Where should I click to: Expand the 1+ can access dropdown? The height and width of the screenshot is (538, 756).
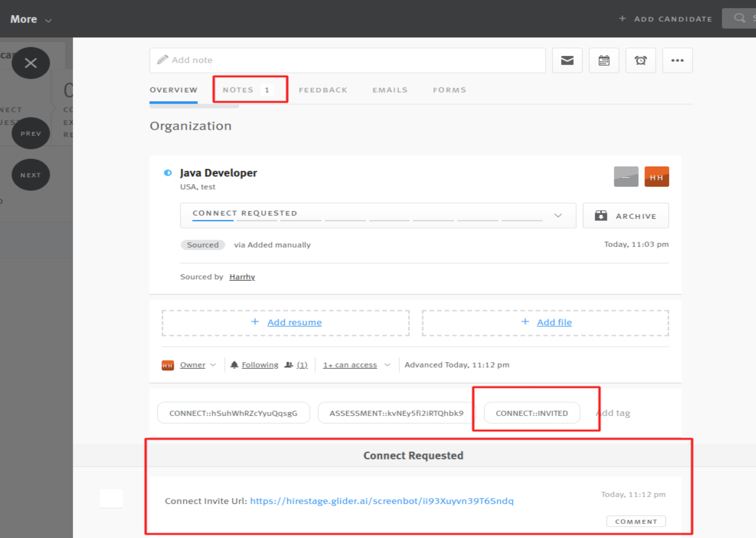click(356, 364)
